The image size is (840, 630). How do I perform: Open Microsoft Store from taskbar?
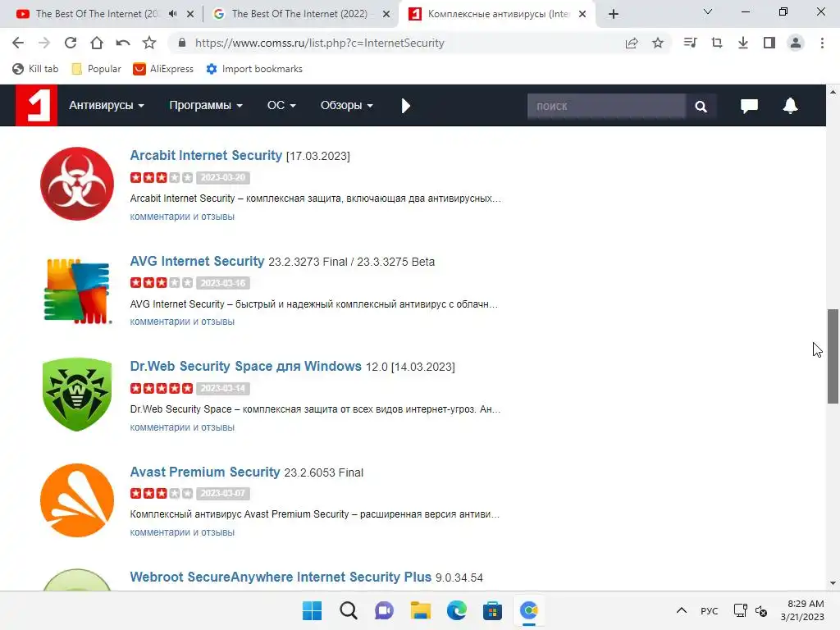point(492,610)
